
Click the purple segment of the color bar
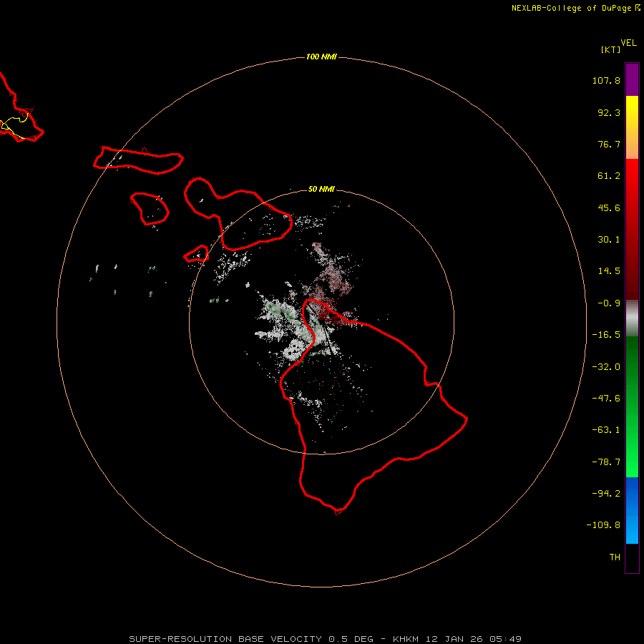point(632,80)
